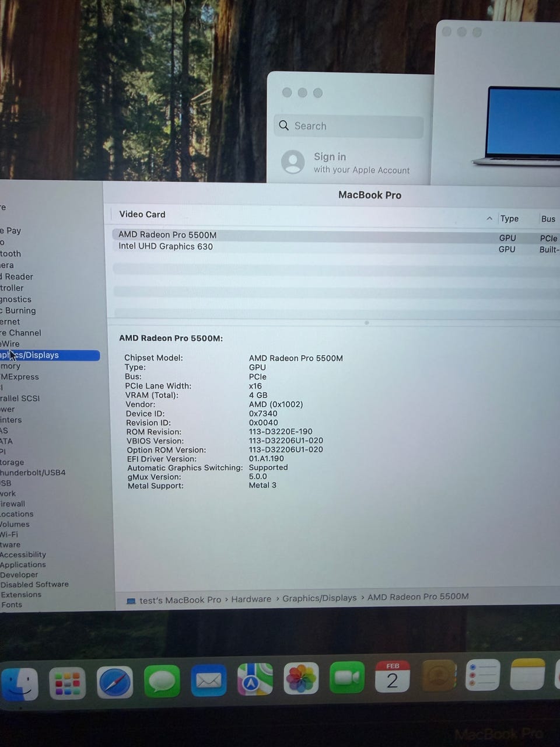Screen dimensions: 560x747
Task: Click test's MacBook Pro in the path bar
Action: [x=180, y=600]
